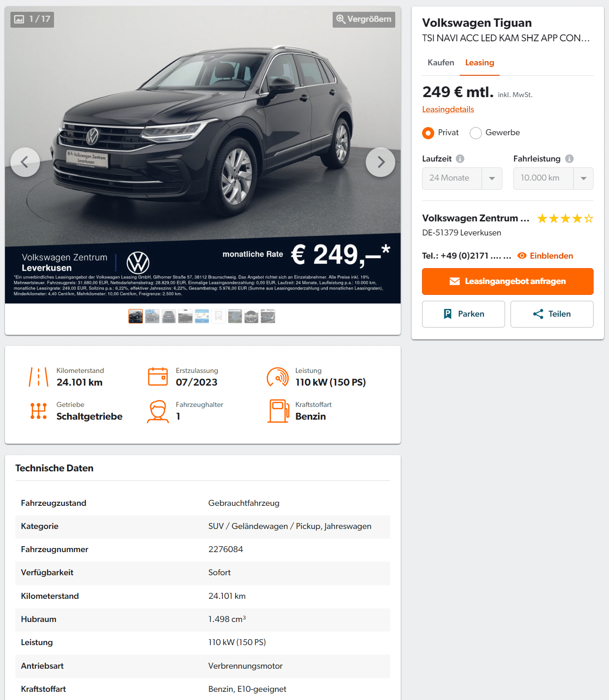
Task: Select the steering wheel gallery thumbnail
Action: [251, 316]
